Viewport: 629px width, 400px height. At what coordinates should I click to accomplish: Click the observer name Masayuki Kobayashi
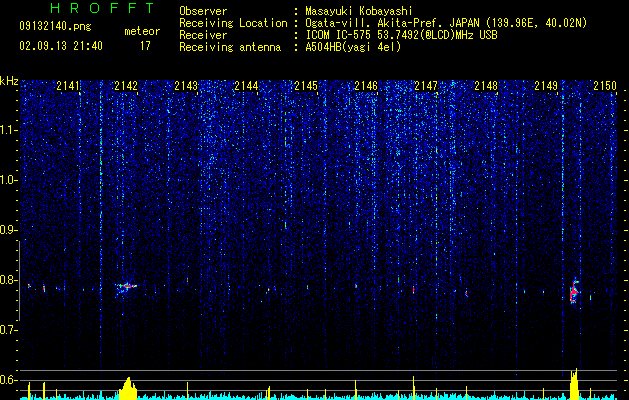pyautogui.click(x=359, y=12)
